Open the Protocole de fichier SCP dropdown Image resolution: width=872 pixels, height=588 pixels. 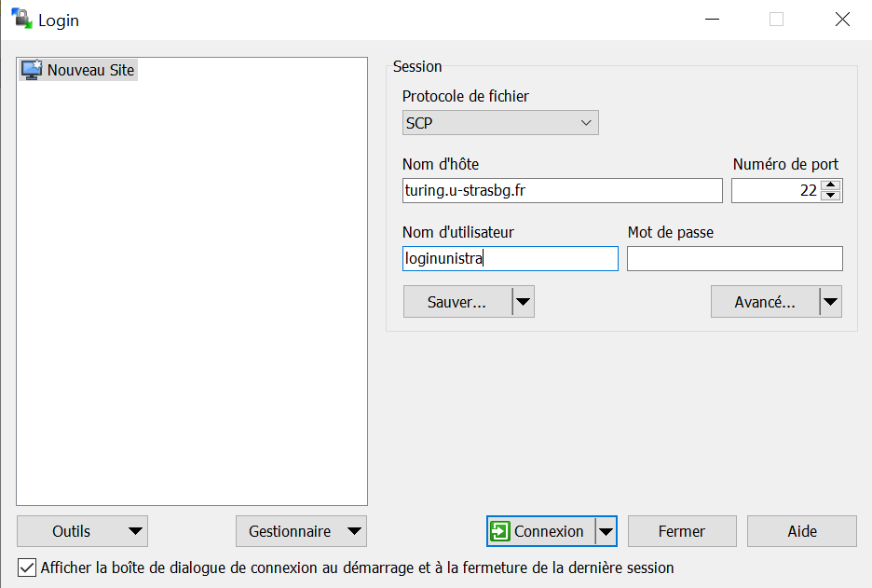pyautogui.click(x=500, y=123)
